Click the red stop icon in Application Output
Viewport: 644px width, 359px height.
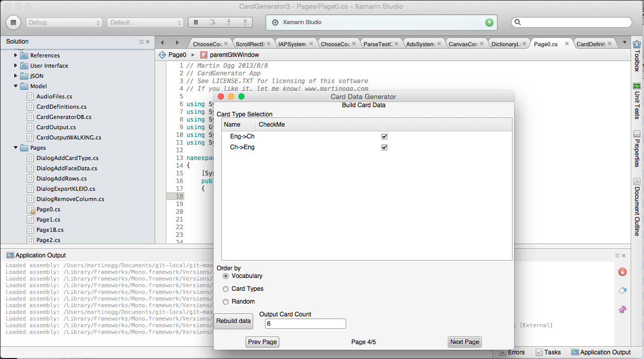pos(622,272)
